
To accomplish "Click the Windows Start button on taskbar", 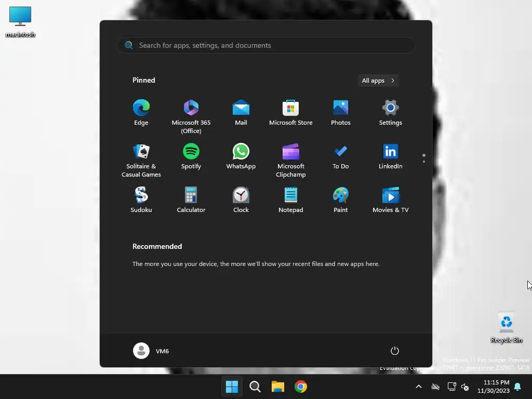I will click(232, 387).
